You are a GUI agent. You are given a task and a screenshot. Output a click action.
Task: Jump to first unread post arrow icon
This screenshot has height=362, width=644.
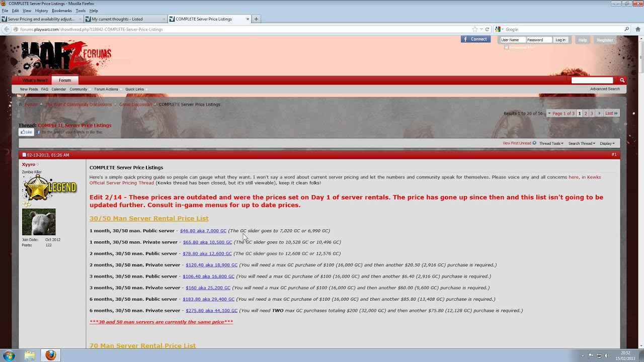pyautogui.click(x=534, y=143)
